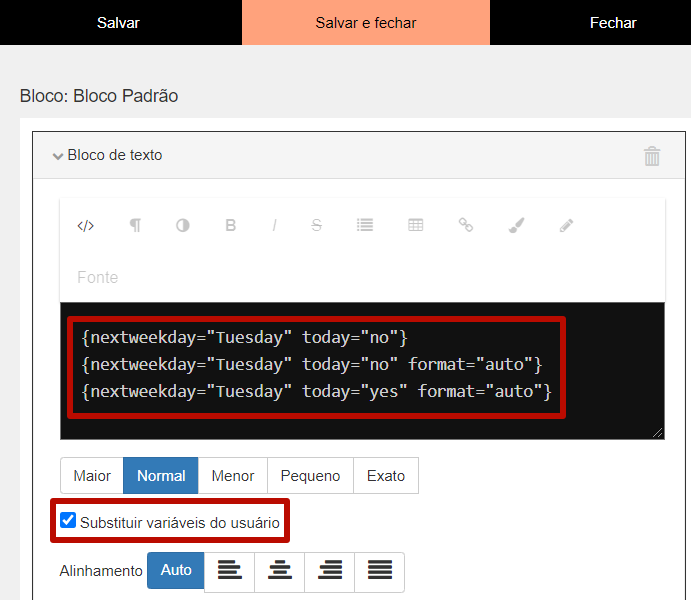The image size is (691, 600).
Task: Select the paintbrush color icon
Action: pos(516,225)
